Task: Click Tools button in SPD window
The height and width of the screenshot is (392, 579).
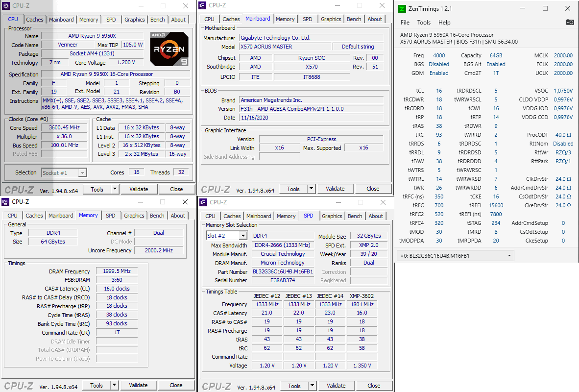Action: tap(294, 386)
